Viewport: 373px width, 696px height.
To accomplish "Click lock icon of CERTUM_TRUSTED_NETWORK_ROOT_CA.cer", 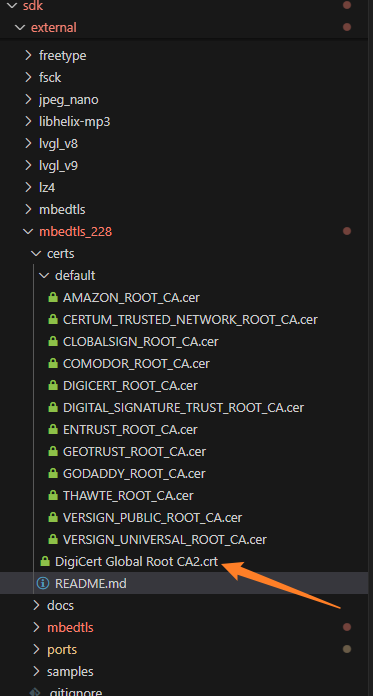I will tap(53, 319).
